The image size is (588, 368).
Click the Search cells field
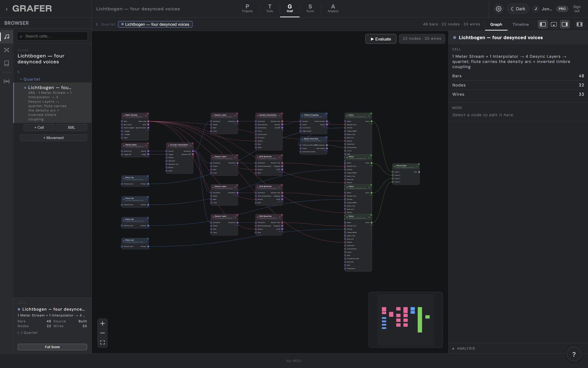[x=52, y=36]
